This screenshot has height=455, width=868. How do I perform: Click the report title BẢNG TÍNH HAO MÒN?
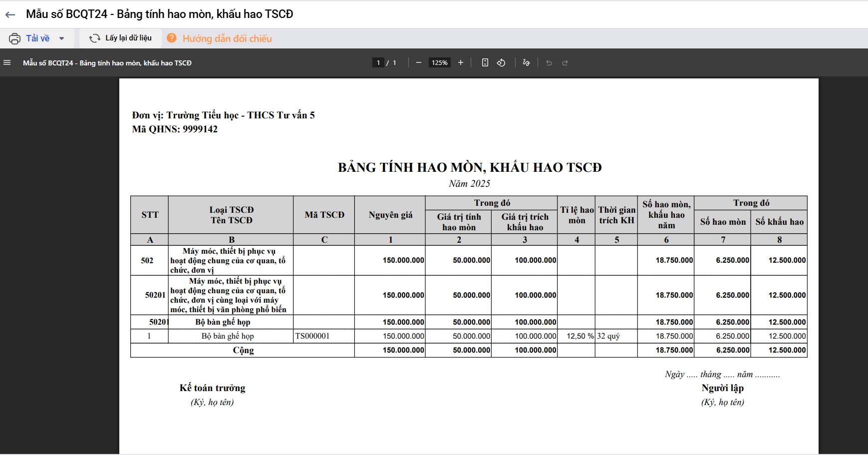[x=470, y=167]
